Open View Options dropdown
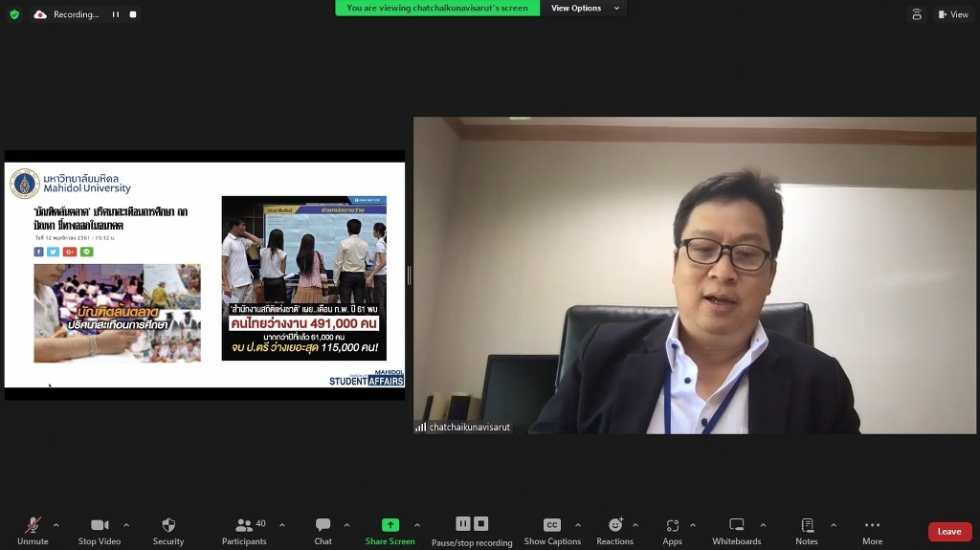The height and width of the screenshot is (550, 980). [585, 8]
